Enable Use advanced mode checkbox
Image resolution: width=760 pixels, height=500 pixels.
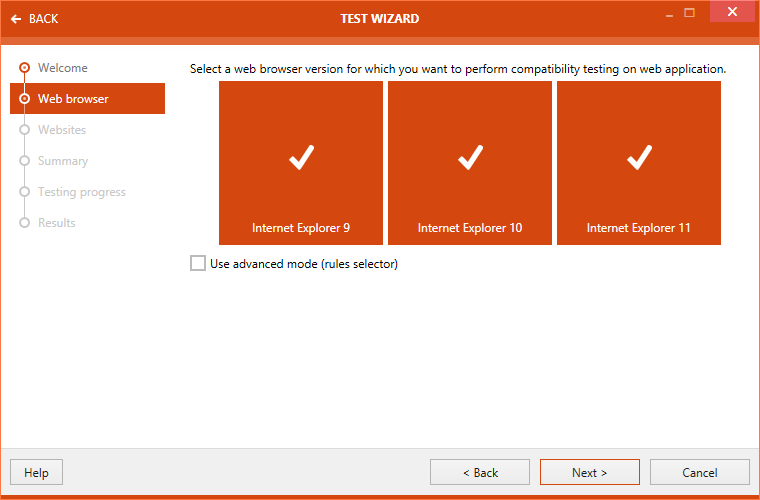pyautogui.click(x=198, y=264)
